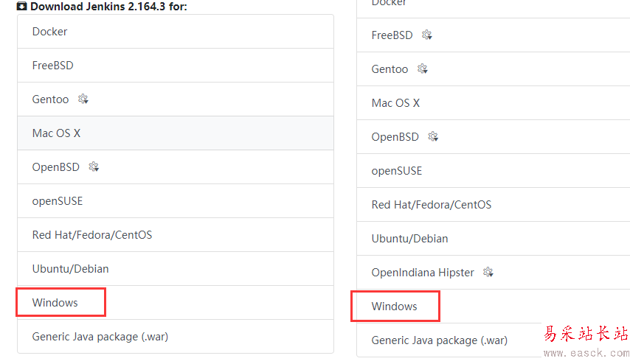Select Windows in the right download list
The height and width of the screenshot is (364, 630).
tap(395, 307)
